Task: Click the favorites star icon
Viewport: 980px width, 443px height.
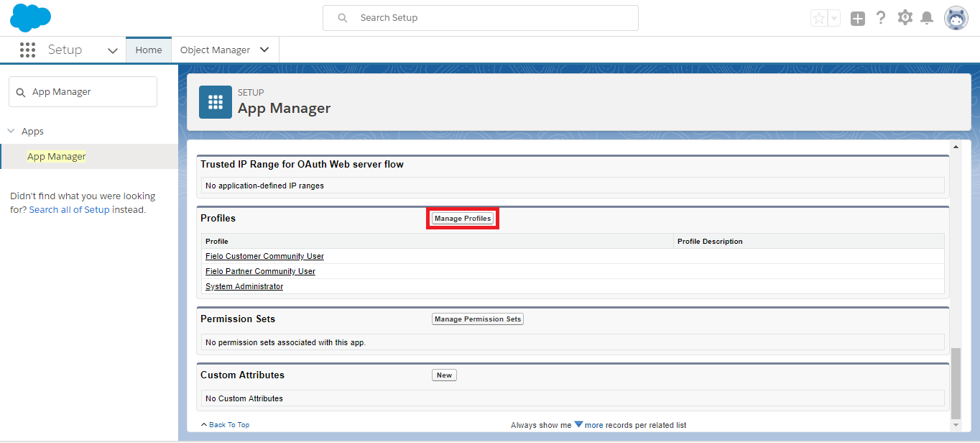Action: (x=819, y=19)
